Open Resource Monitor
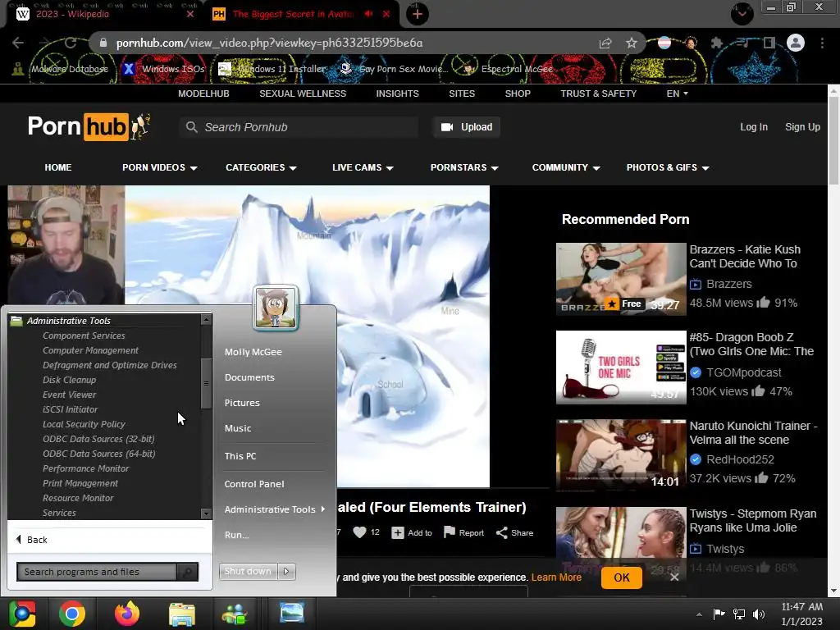Image resolution: width=840 pixels, height=630 pixels. coord(78,498)
